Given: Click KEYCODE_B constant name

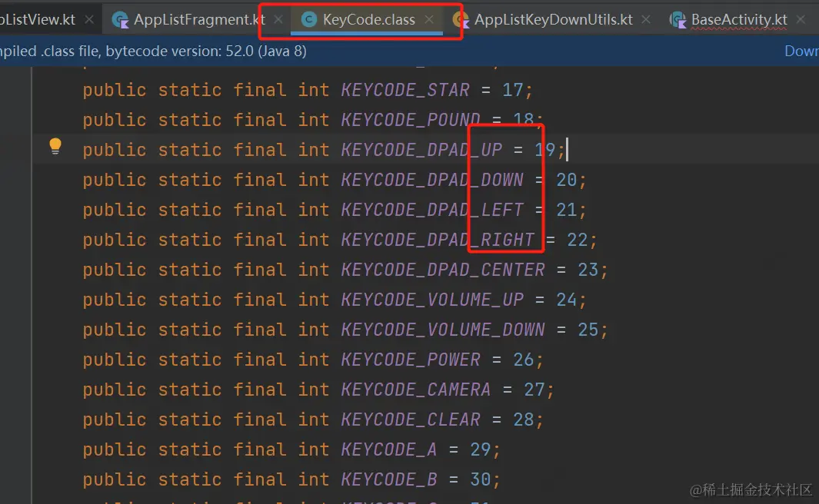Looking at the screenshot, I should coord(389,479).
